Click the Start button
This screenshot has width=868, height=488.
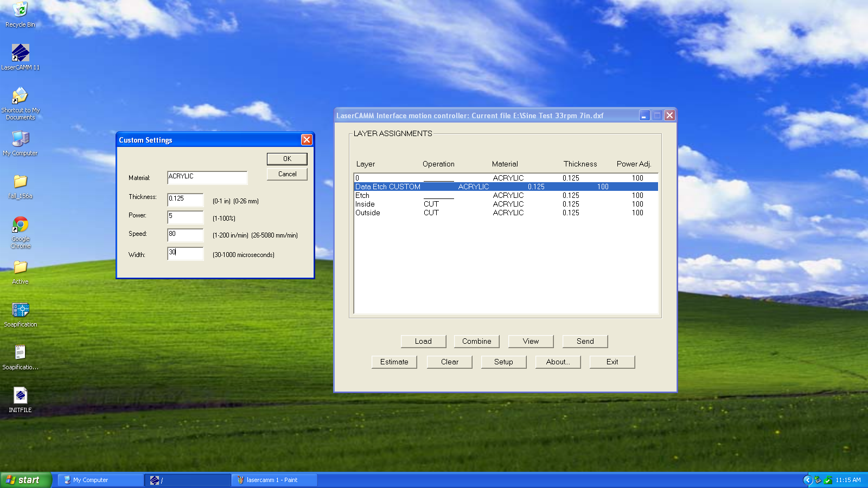click(25, 480)
